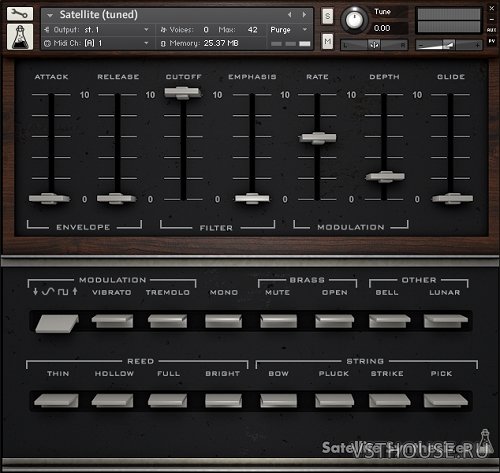Click the Voices count 0 value
Screen dimensions: 500x473
[x=206, y=30]
